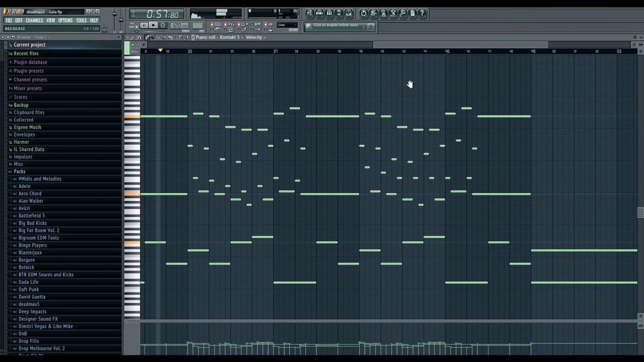Open the project info document icon

[413, 13]
